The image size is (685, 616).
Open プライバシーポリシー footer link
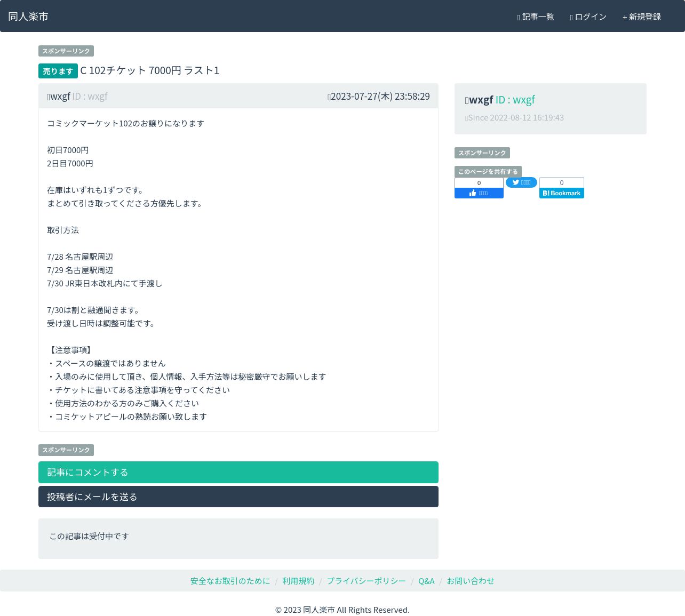(x=366, y=581)
